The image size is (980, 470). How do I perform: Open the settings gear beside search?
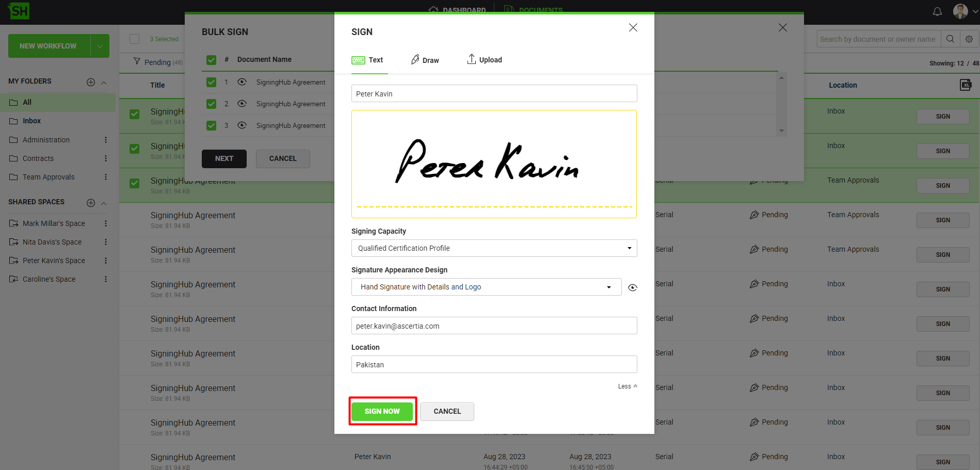click(969, 39)
